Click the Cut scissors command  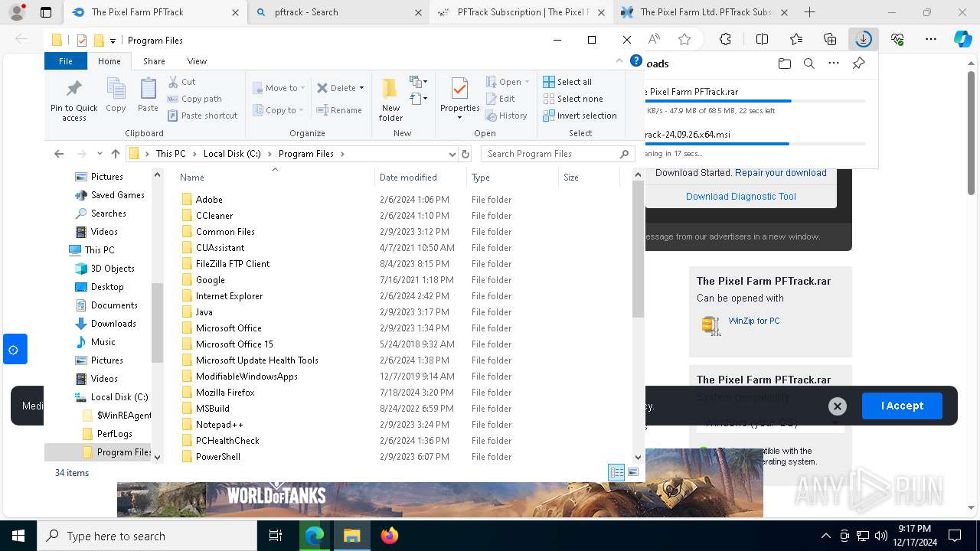(181, 82)
